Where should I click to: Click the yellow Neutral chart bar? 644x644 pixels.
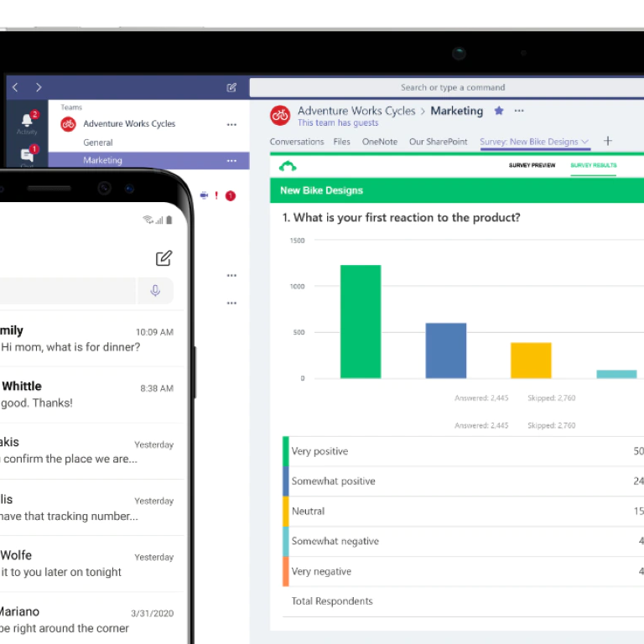[531, 361]
